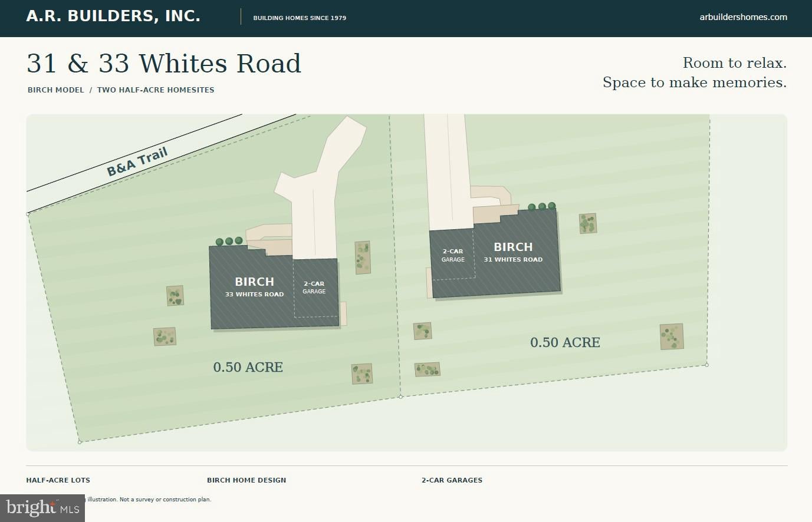The image size is (812, 522).
Task: Click the far-right garden bed on right lot
Action: pos(672,336)
